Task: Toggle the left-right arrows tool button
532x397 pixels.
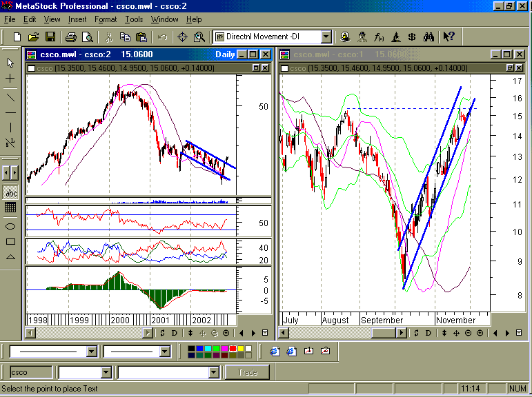Action: pos(10,172)
